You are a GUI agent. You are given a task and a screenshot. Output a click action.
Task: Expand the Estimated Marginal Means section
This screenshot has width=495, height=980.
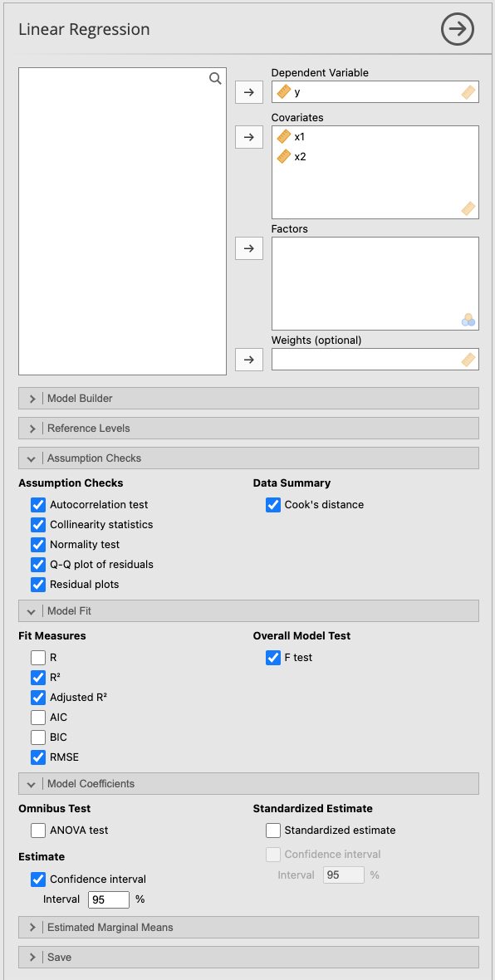click(x=32, y=927)
